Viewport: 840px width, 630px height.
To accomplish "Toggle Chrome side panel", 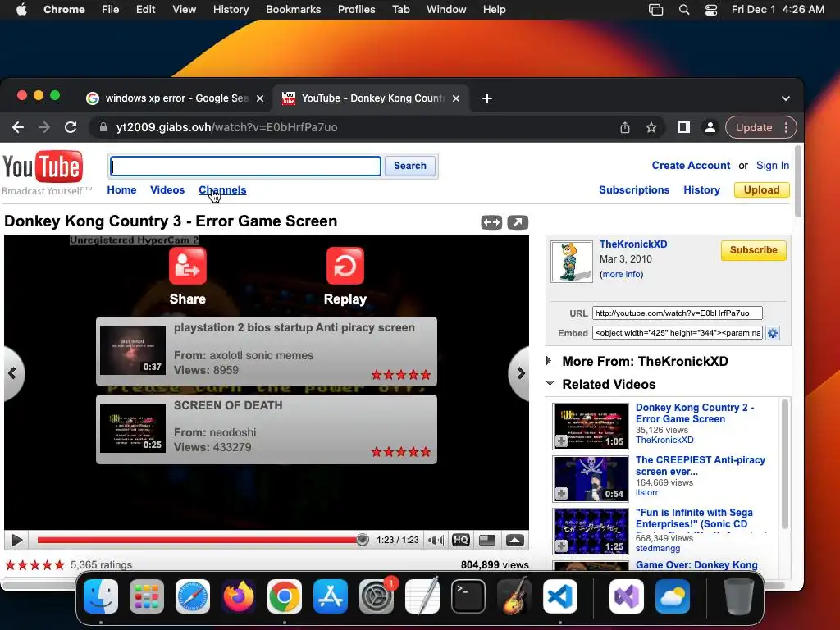I will pos(683,127).
